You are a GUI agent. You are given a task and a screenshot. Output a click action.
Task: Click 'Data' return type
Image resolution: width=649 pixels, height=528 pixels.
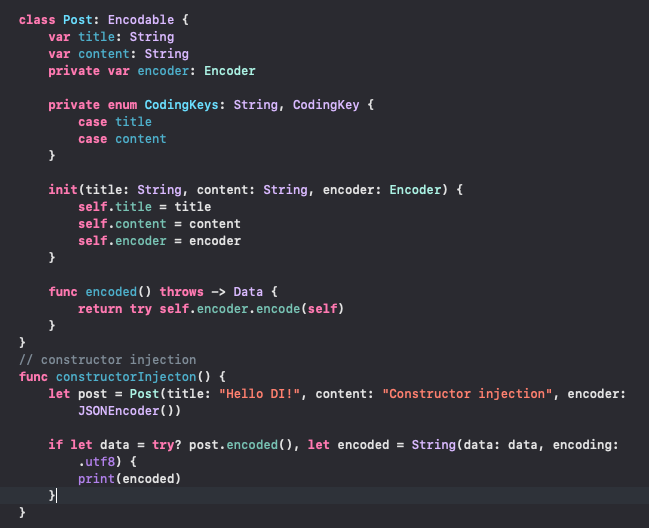point(248,292)
